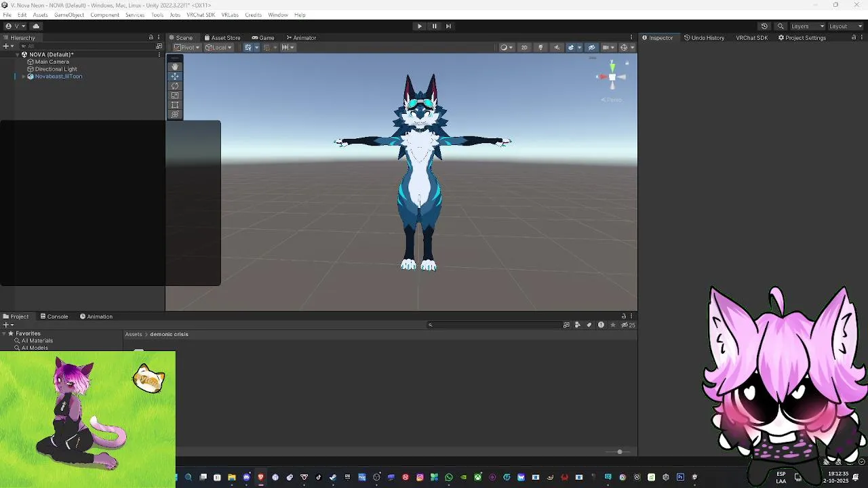Open search by type in Project
868x488 pixels.
click(578, 325)
